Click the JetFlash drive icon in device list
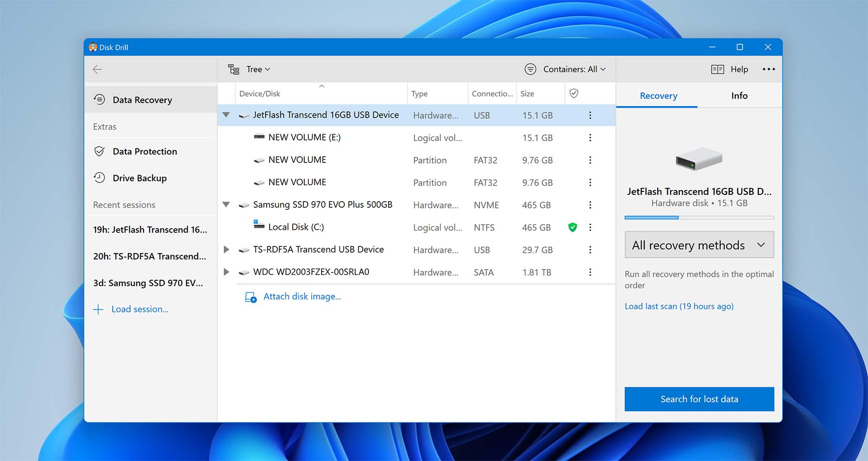The image size is (868, 461). pyautogui.click(x=244, y=116)
